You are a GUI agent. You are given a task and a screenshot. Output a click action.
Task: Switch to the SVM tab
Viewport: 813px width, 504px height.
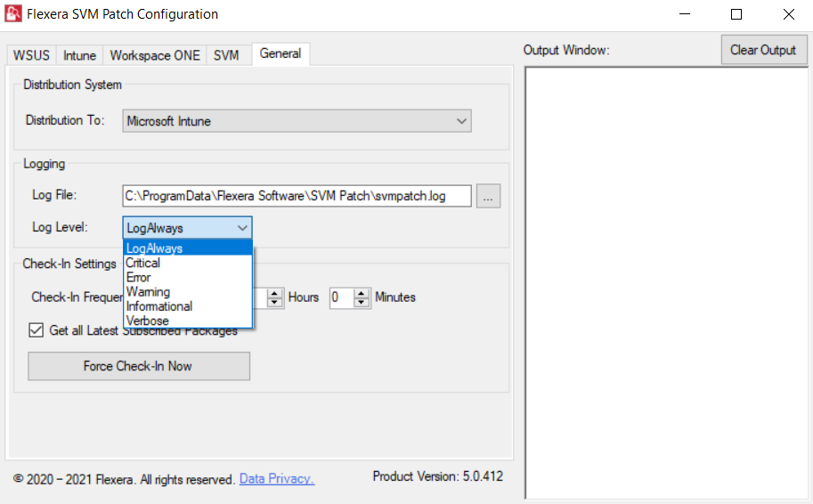(226, 55)
